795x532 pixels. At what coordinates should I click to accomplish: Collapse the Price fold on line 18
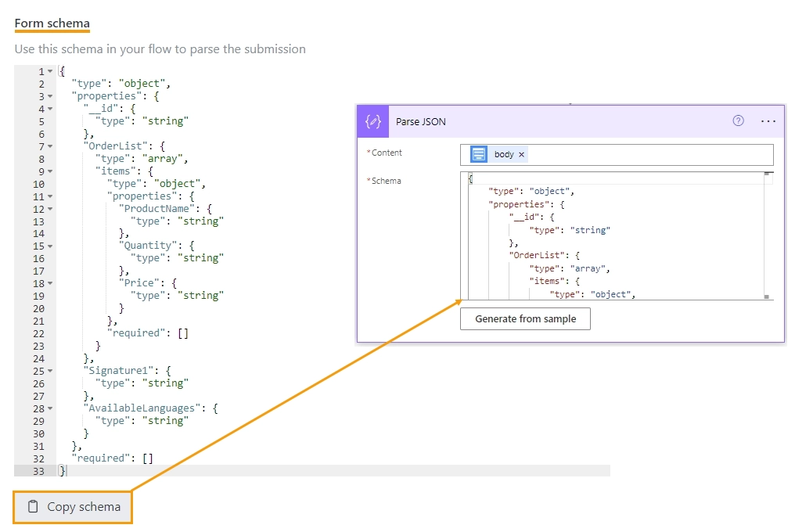tap(50, 283)
